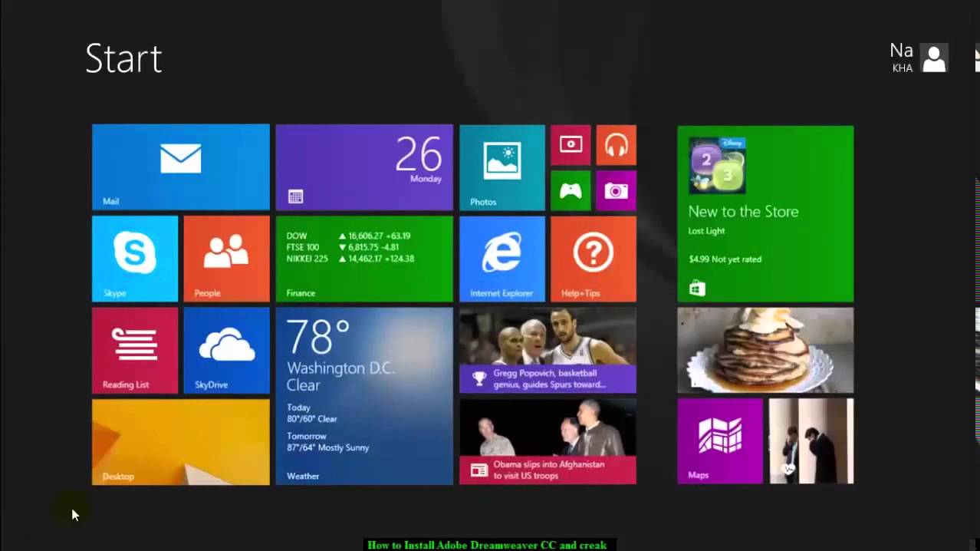This screenshot has height=551, width=980.
Task: Launch Internet Explorer tile
Action: 502,259
